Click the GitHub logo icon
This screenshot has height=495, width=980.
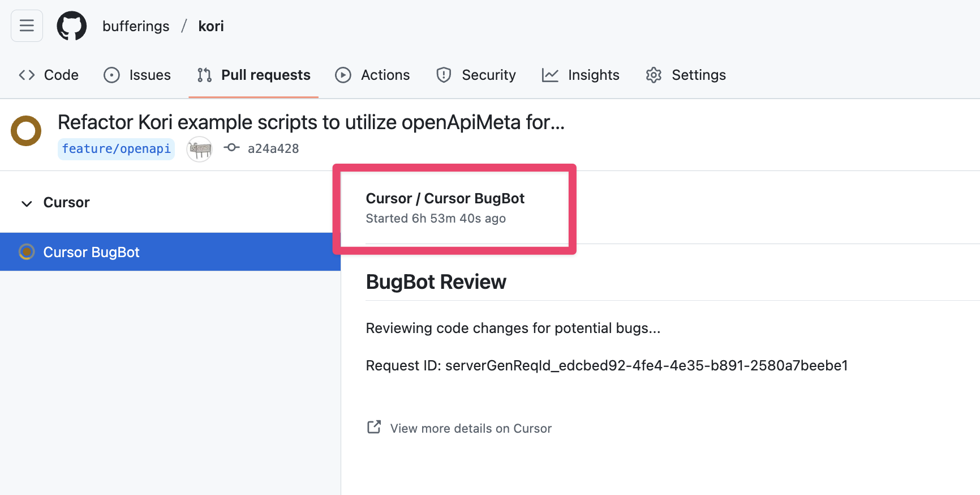click(72, 26)
